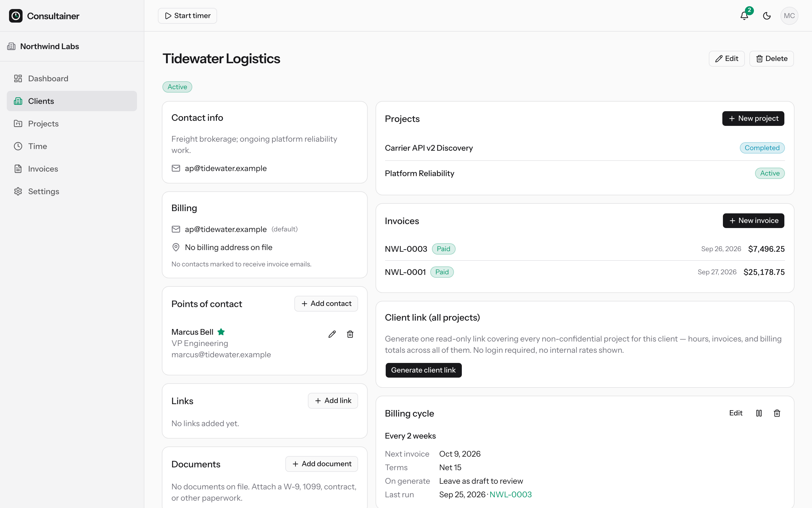The image size is (812, 508).
Task: Click Add contact button
Action: (x=326, y=304)
